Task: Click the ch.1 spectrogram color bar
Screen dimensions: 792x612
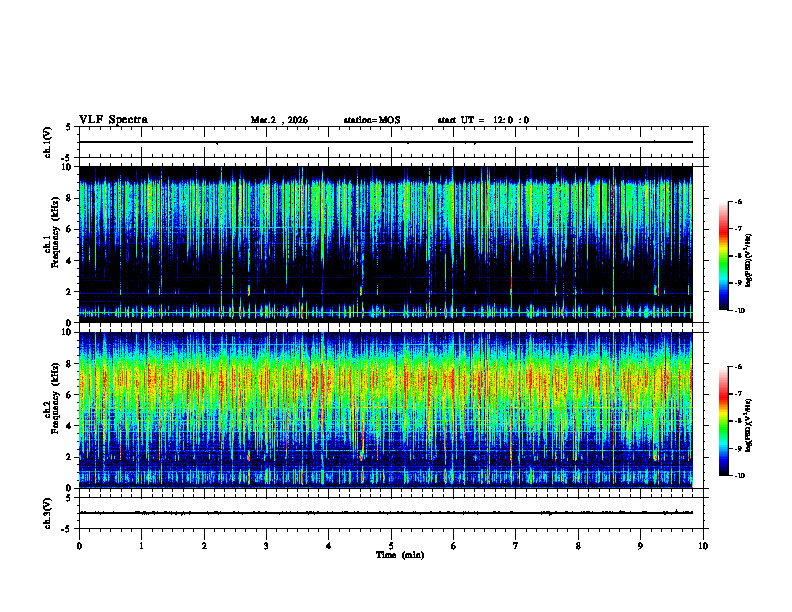Action: point(723,256)
